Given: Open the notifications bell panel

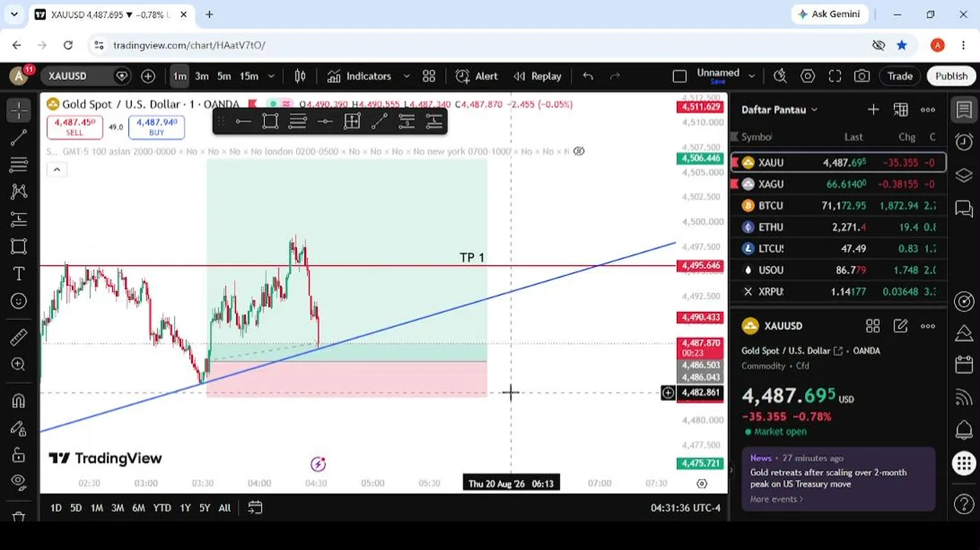Looking at the screenshot, I should (x=964, y=429).
